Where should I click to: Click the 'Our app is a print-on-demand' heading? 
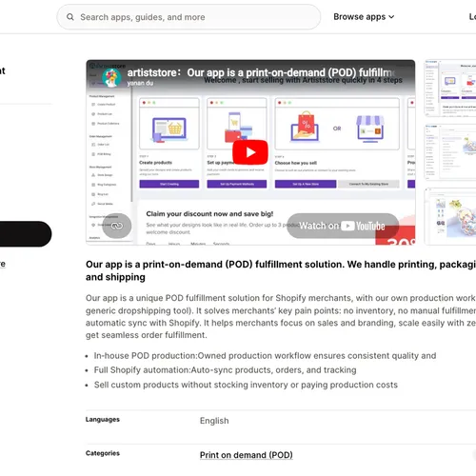(x=281, y=270)
